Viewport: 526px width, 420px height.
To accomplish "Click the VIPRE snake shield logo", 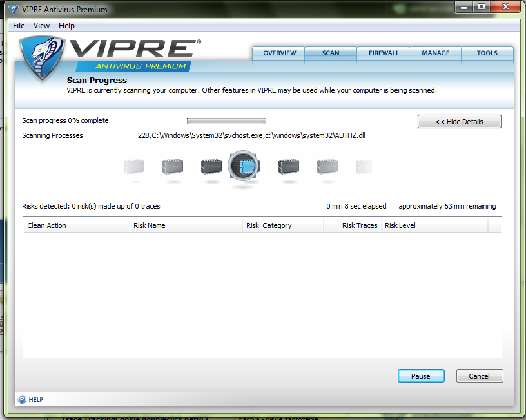I will 42,58.
